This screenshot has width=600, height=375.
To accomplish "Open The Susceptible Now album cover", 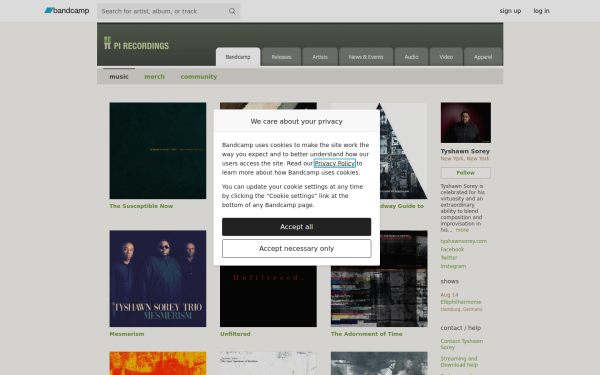I will pos(158,151).
